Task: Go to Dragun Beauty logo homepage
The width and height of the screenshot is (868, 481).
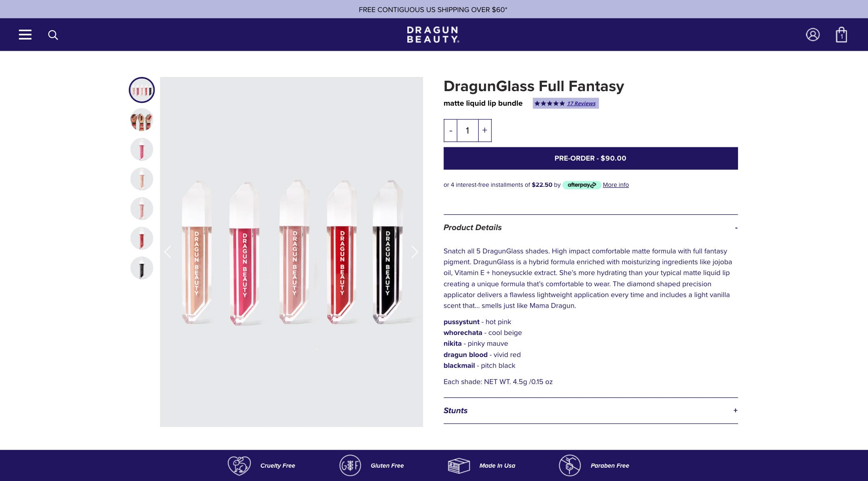Action: point(433,35)
